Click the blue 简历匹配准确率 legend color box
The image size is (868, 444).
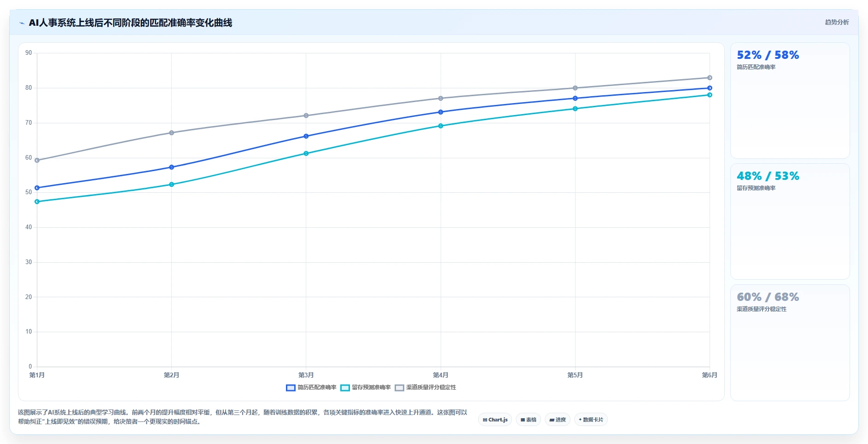[291, 388]
